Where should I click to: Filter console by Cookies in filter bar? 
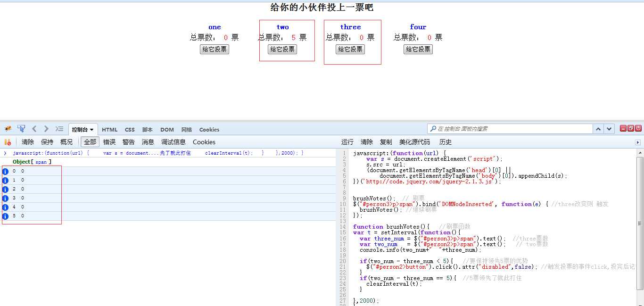pos(204,142)
